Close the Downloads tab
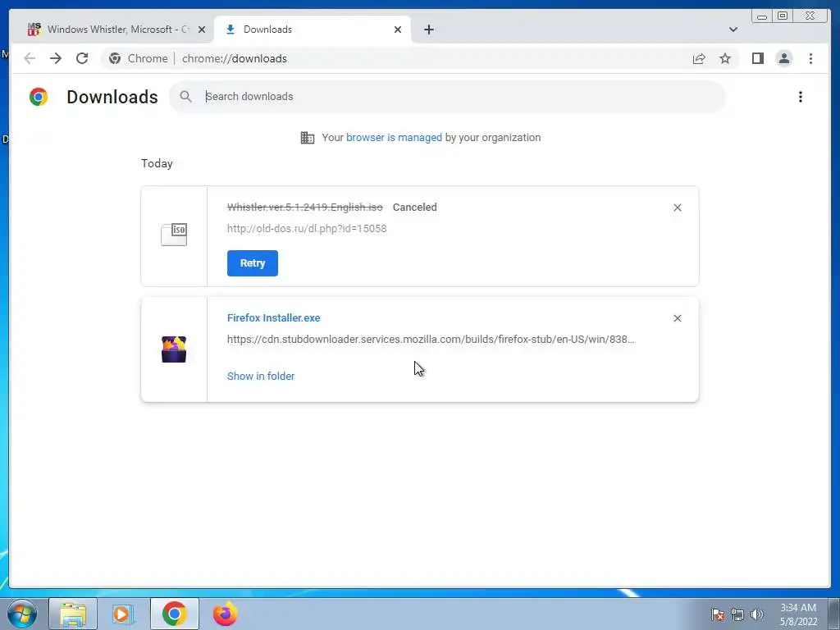Viewport: 840px width, 630px height. pyautogui.click(x=398, y=30)
